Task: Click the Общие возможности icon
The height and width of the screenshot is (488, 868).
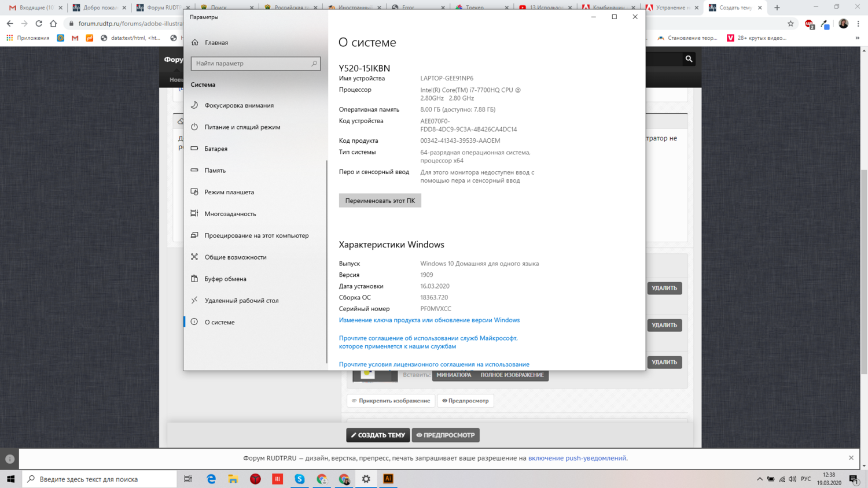Action: pos(194,257)
